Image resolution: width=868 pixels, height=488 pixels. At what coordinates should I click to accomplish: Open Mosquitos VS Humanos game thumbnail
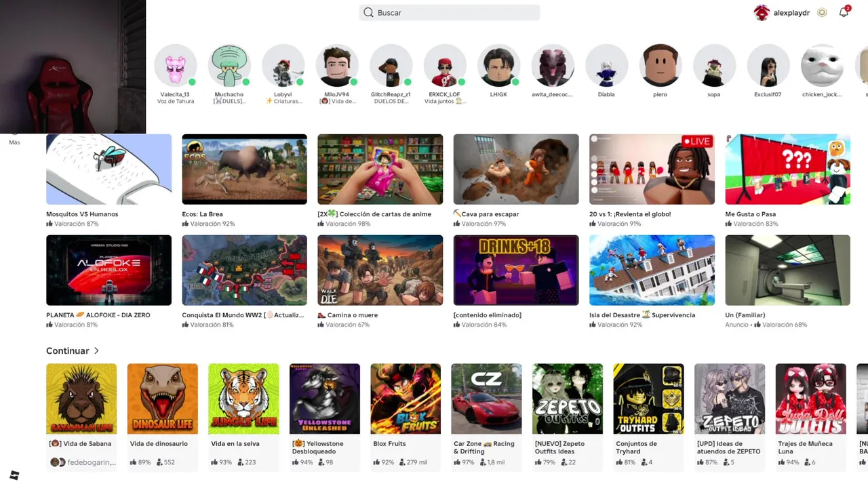click(x=108, y=169)
